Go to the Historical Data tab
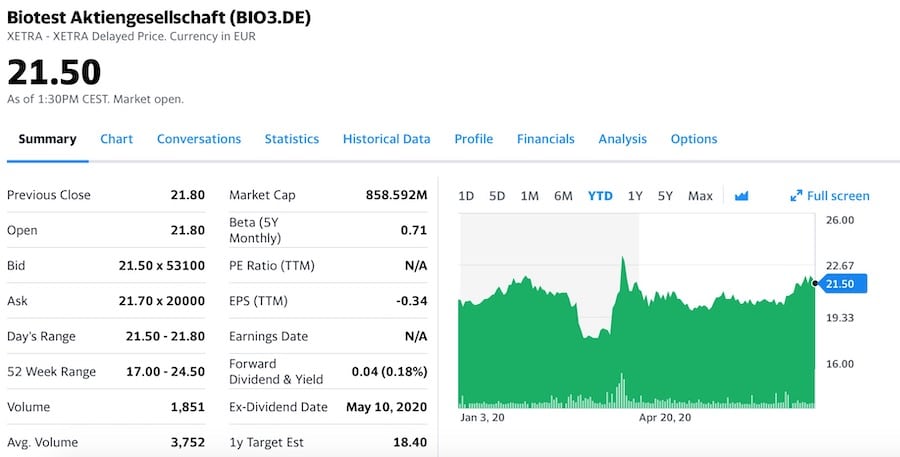 point(386,139)
